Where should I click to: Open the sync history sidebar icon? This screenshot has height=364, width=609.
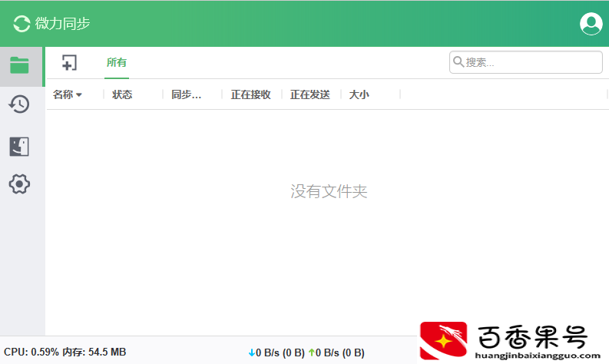coord(19,104)
